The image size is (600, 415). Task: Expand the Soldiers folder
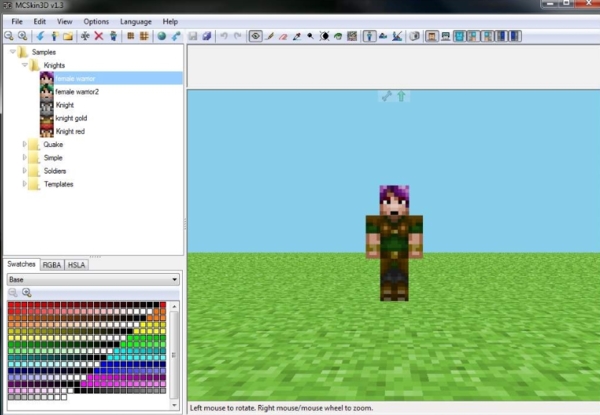coord(25,171)
